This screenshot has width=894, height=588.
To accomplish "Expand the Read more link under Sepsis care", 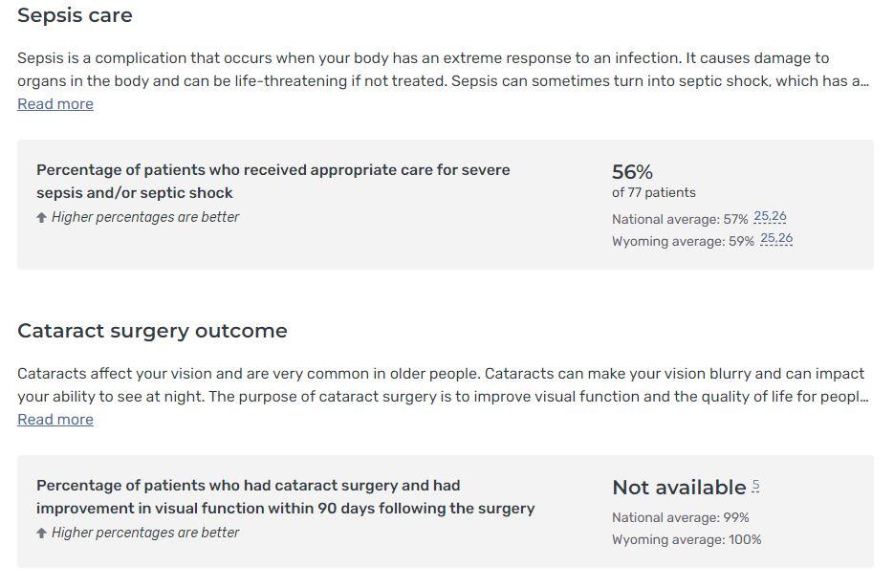I will pos(55,103).
